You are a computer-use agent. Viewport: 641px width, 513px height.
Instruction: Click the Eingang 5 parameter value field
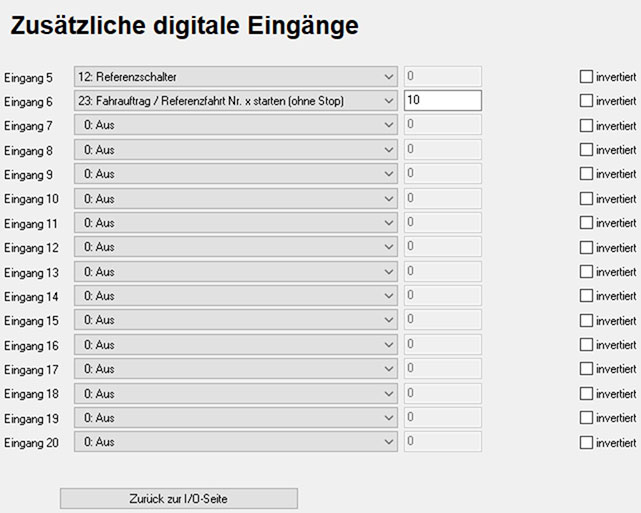click(x=442, y=76)
